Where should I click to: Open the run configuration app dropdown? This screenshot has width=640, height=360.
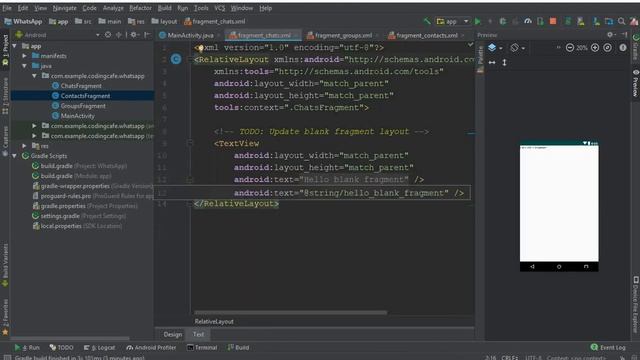point(452,21)
